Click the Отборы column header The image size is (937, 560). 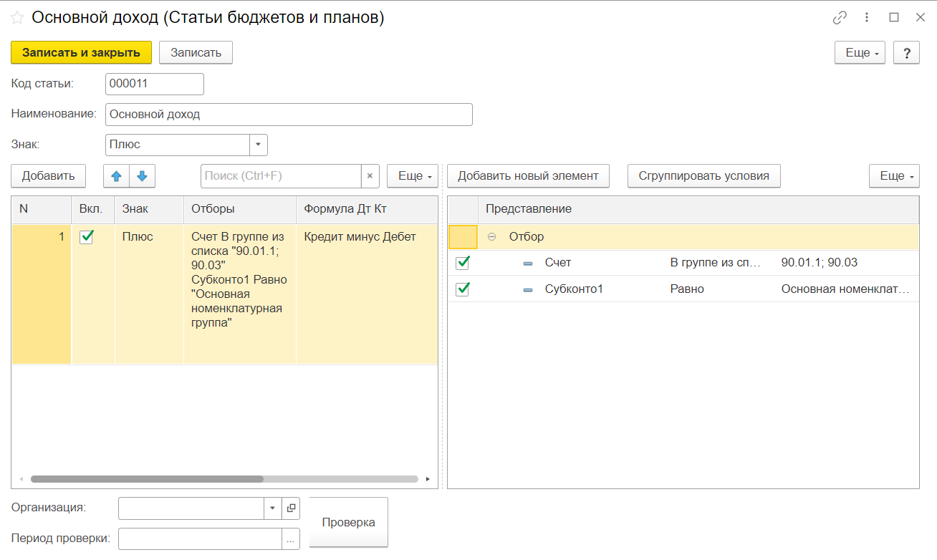[x=240, y=209]
